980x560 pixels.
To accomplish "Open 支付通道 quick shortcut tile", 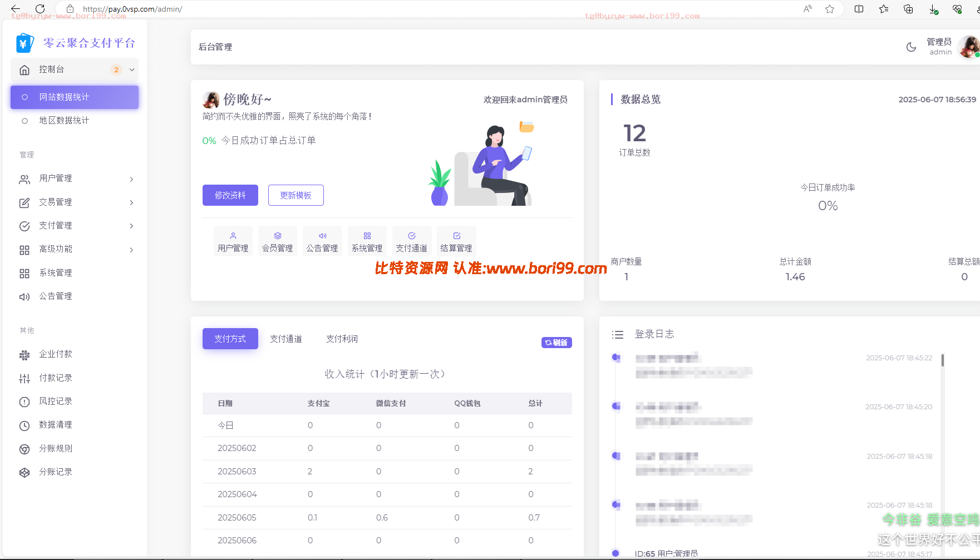I will (412, 241).
